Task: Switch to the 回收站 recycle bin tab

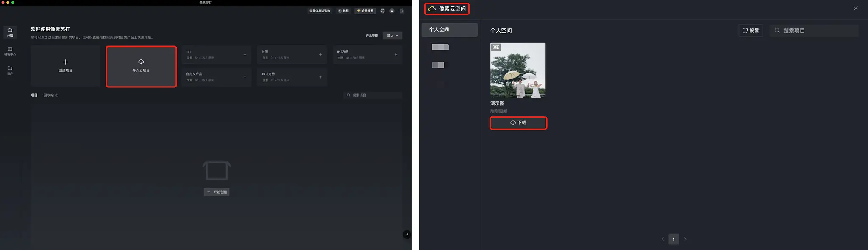Action: 48,96
